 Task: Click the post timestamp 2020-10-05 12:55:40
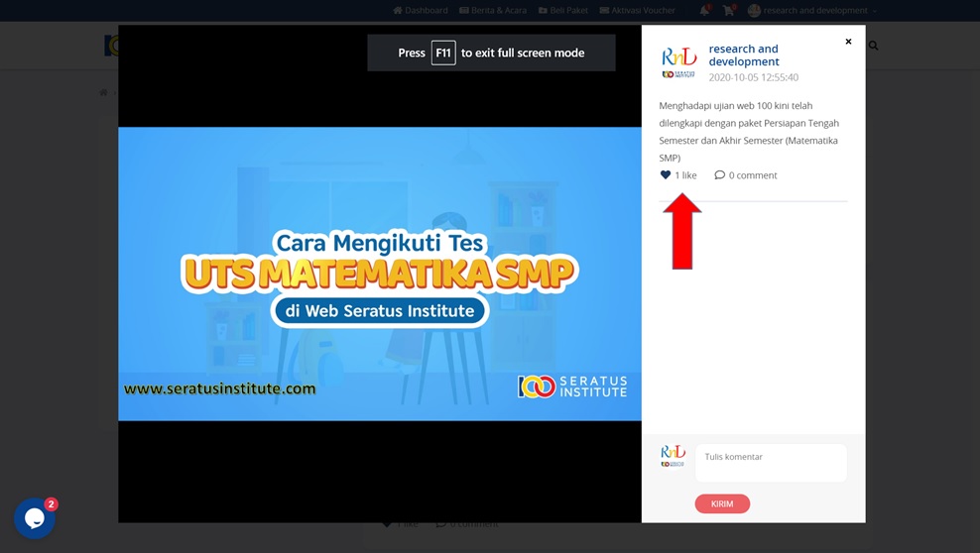tap(753, 77)
